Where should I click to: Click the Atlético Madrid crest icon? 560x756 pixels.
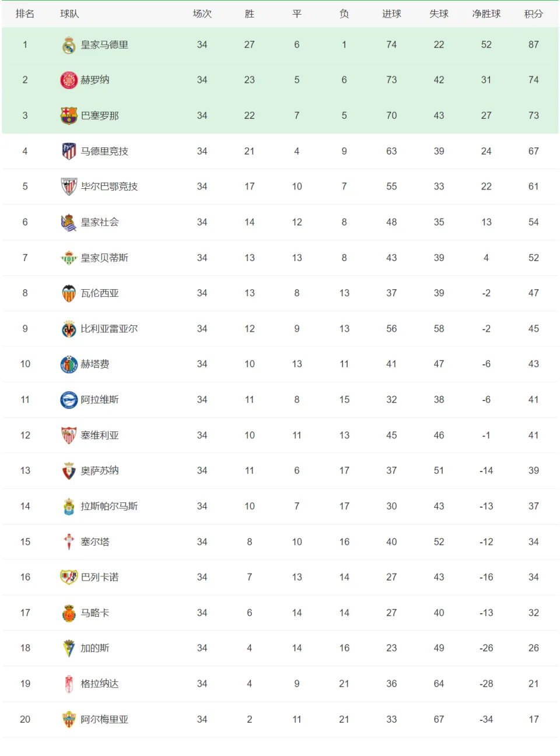69,151
